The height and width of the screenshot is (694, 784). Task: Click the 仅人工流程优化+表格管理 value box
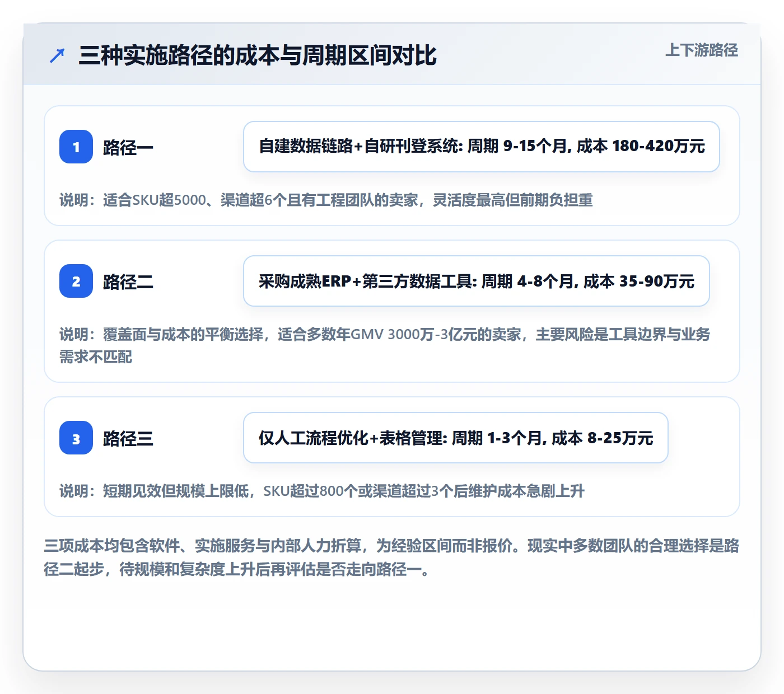tap(456, 438)
